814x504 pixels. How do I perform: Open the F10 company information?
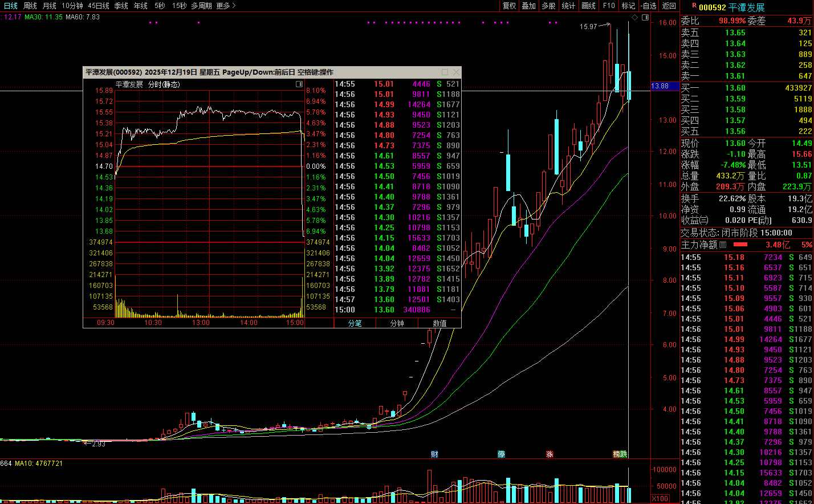click(609, 6)
